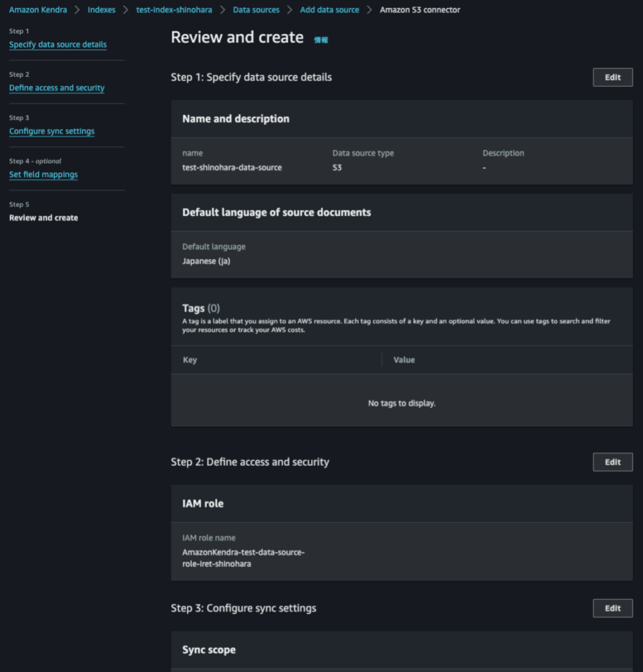Select Review and create step in sidebar
The image size is (643, 672).
(43, 218)
